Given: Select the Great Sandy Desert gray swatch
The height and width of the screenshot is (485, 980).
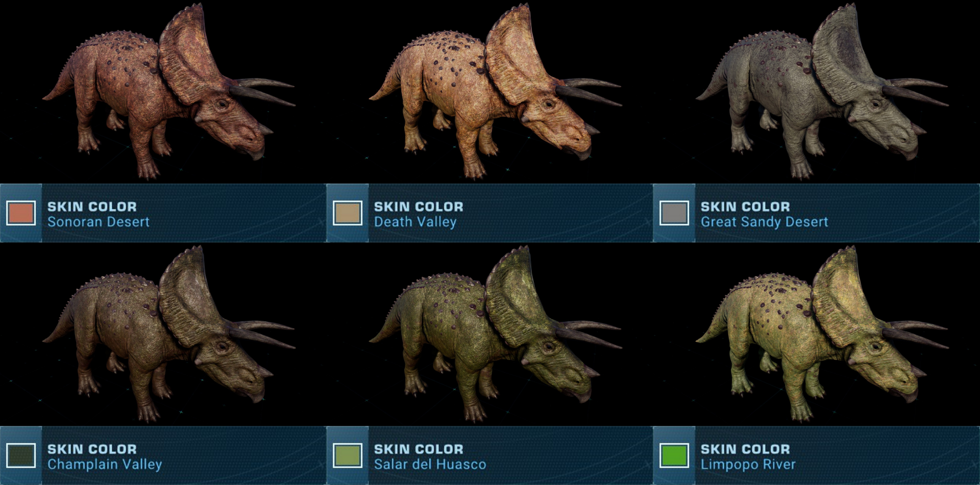Looking at the screenshot, I should click(674, 213).
